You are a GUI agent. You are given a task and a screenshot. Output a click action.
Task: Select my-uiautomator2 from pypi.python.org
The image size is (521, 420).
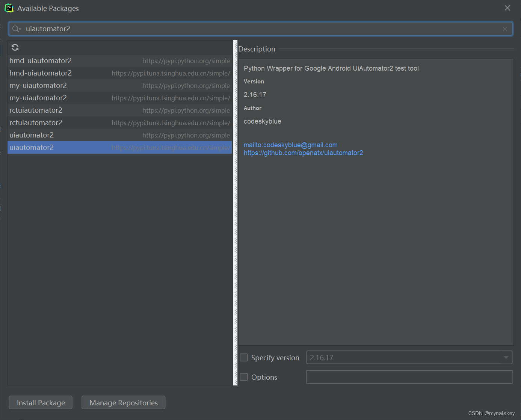[38, 86]
